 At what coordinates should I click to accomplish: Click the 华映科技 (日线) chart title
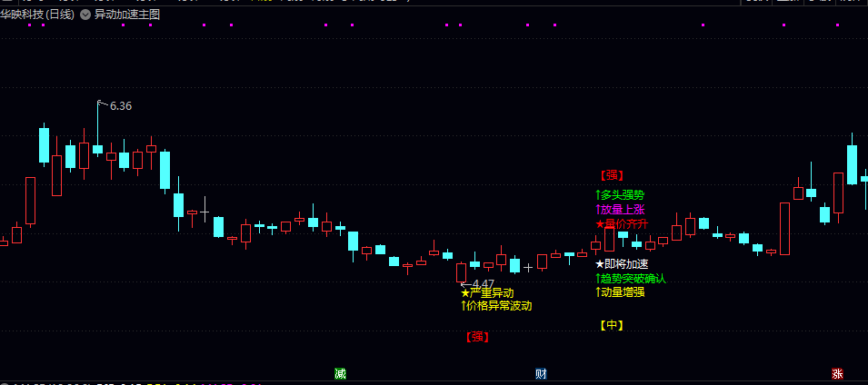(37, 15)
